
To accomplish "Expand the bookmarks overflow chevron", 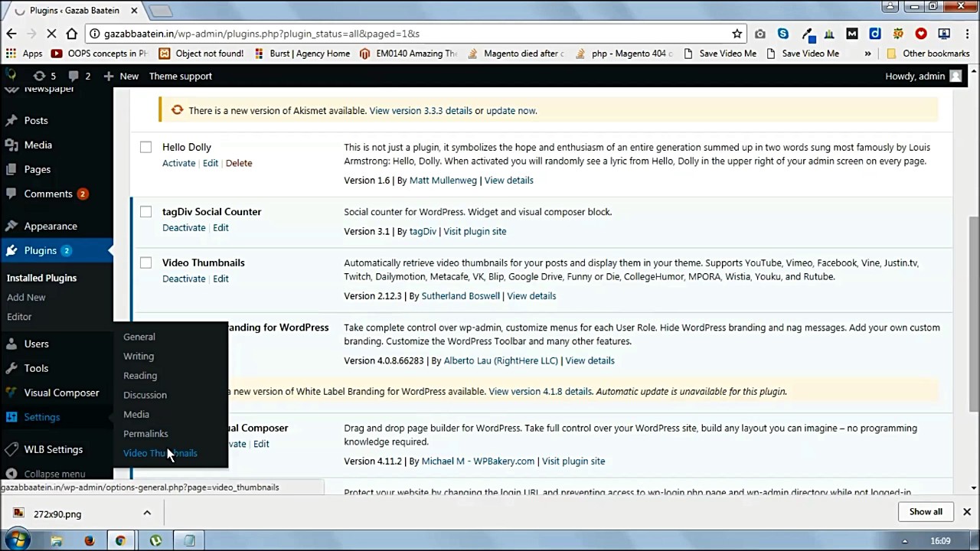I will (x=867, y=54).
